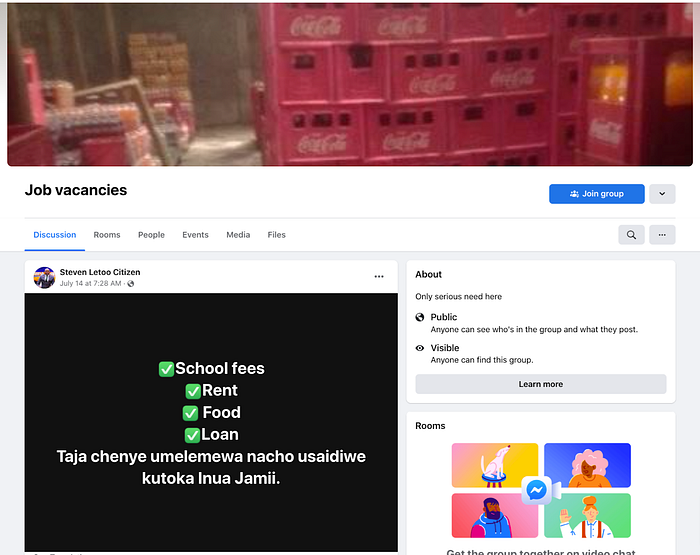This screenshot has height=555, width=700.
Task: Open the Files tab
Action: tap(276, 235)
